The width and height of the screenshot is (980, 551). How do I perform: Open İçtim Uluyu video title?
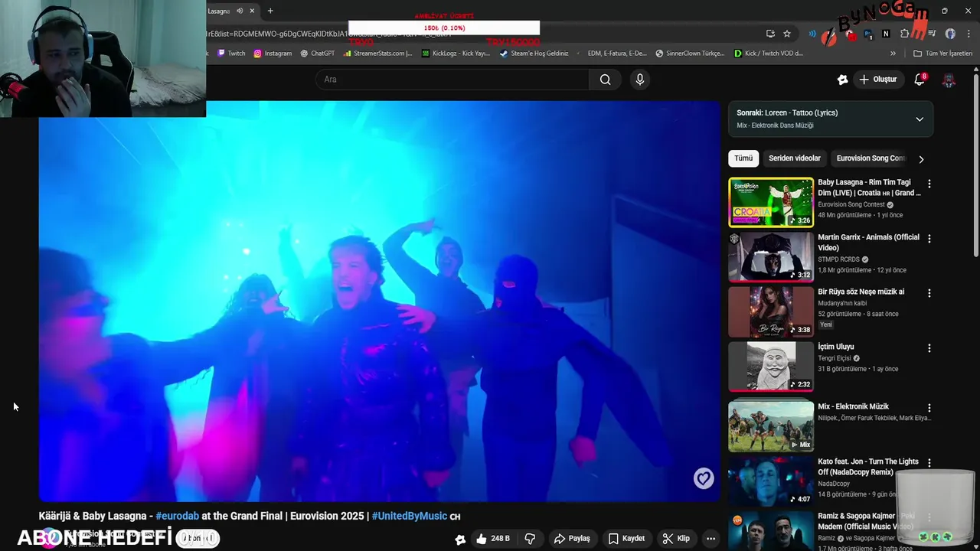[x=835, y=347]
